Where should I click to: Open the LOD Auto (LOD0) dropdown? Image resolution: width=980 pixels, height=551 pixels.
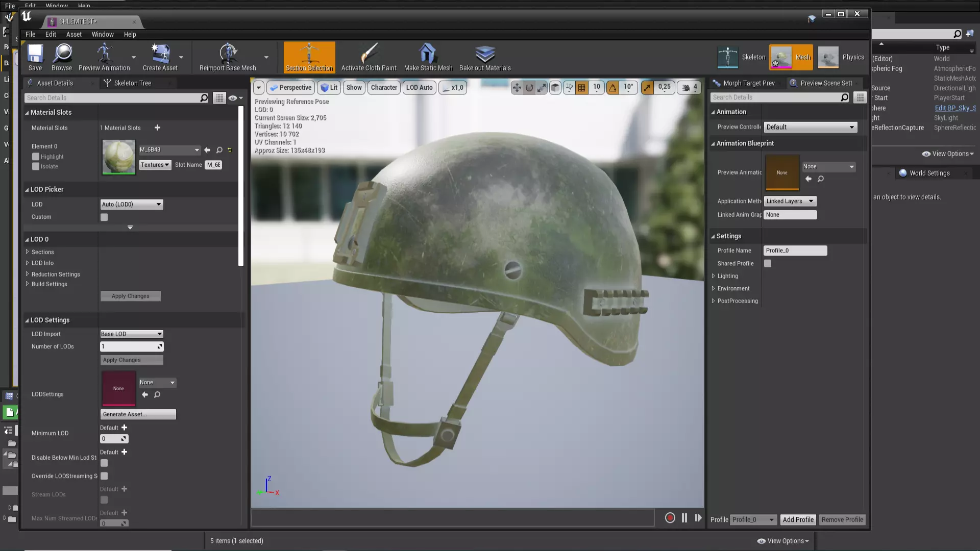131,205
